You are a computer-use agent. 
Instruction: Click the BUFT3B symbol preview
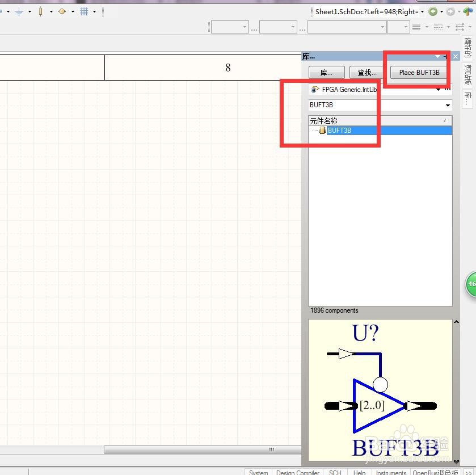[x=380, y=390]
